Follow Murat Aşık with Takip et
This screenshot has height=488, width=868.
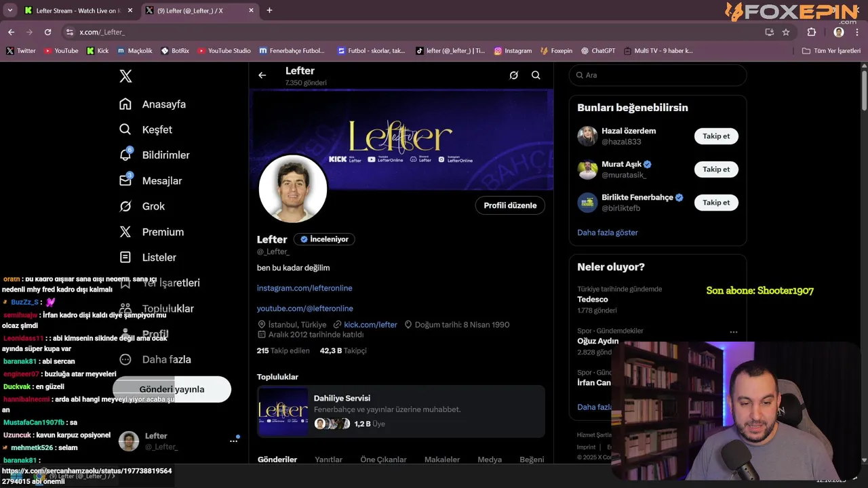(716, 169)
